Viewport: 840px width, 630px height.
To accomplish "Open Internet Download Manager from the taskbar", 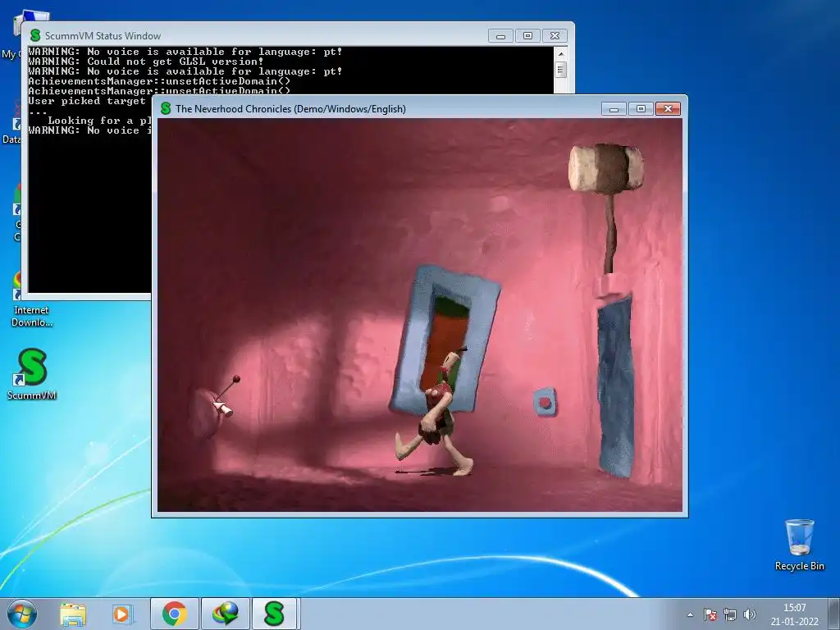I will [x=225, y=614].
